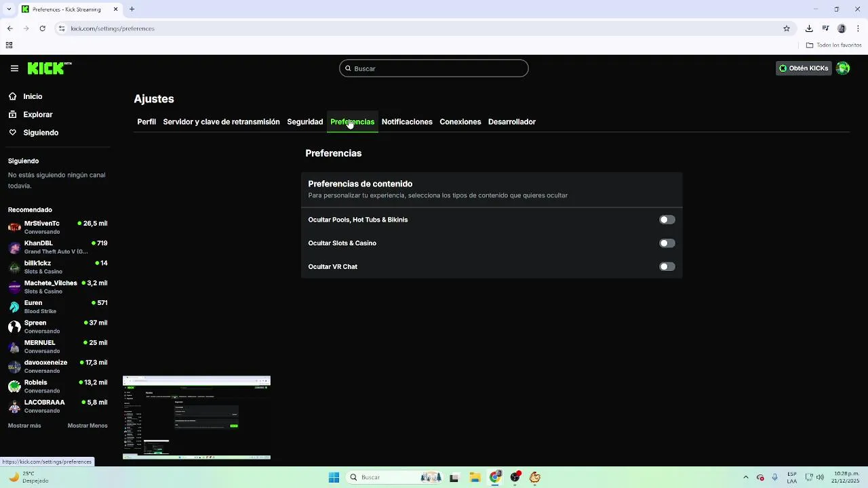
Task: Open browser downloads icon
Action: (809, 28)
